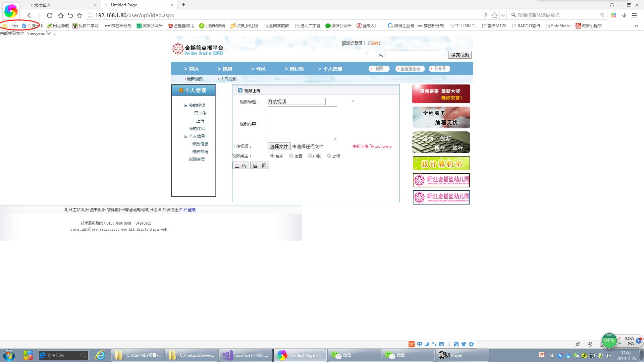Open the SafeShare bookmark

(558, 25)
